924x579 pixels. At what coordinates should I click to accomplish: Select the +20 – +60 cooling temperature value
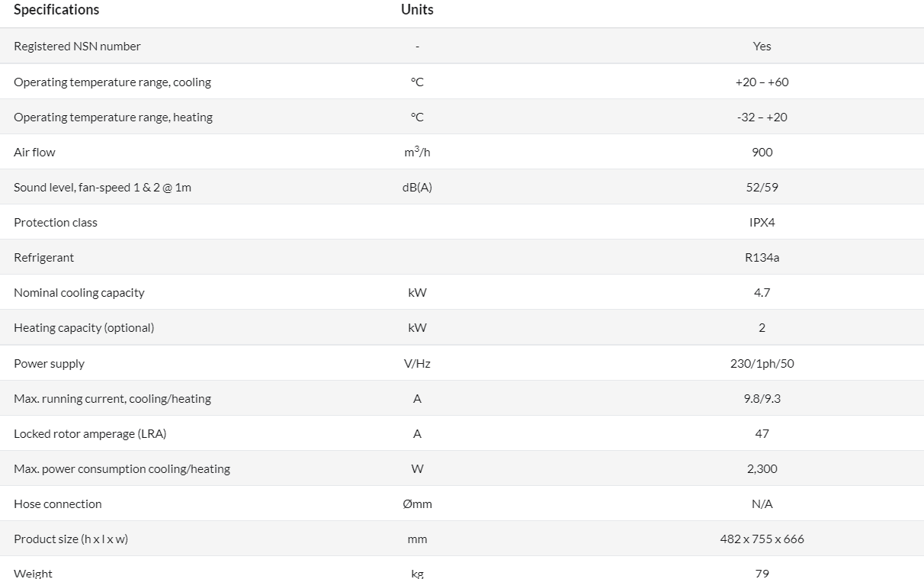[762, 82]
